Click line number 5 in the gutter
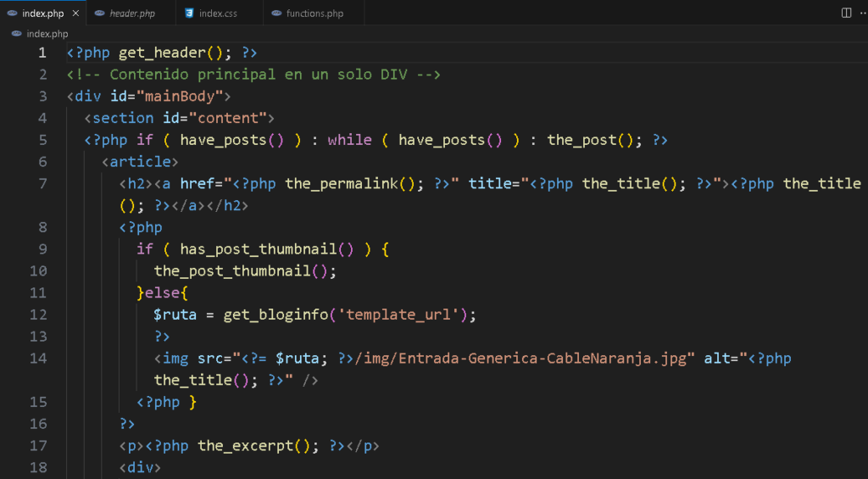Screen dimensions: 868x479 coord(42,140)
